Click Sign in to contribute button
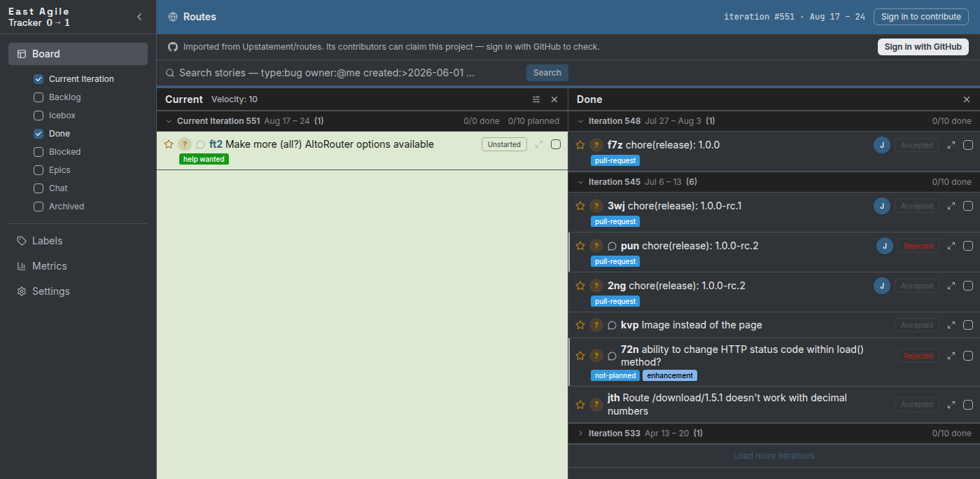The width and height of the screenshot is (980, 479). [920, 17]
